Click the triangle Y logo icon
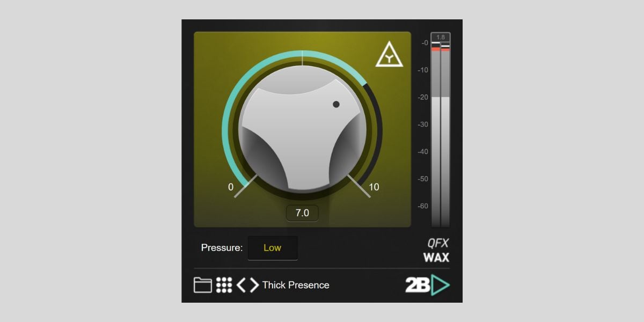This screenshot has height=322, width=644. click(389, 55)
